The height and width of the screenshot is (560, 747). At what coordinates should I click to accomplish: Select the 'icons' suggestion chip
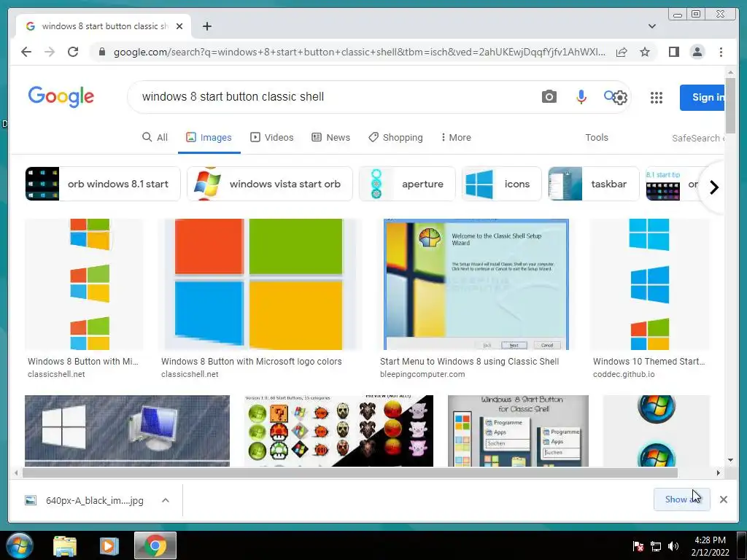coord(501,184)
